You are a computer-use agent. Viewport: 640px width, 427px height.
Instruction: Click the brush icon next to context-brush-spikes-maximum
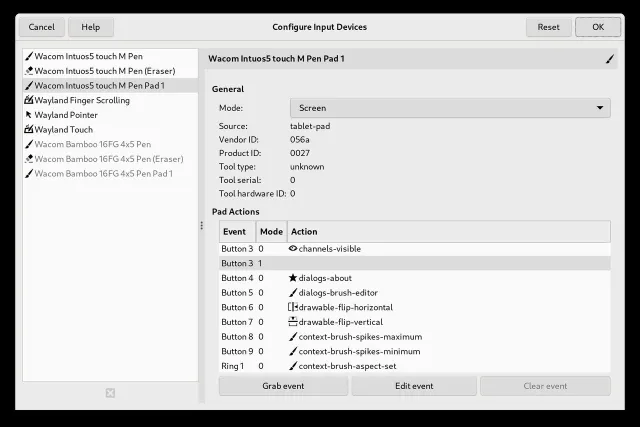(x=293, y=337)
